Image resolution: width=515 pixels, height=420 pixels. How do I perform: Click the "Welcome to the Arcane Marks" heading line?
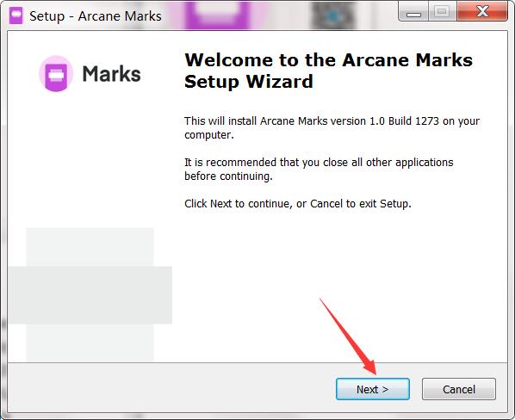[328, 60]
